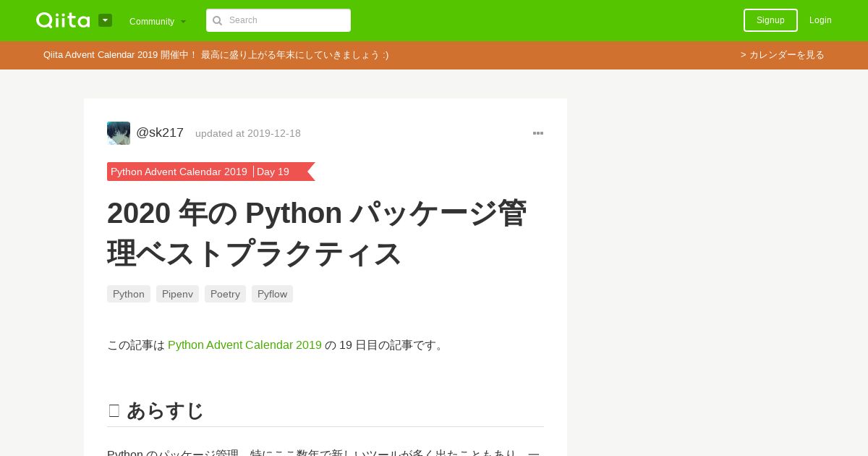Click the Day 19 label

pyautogui.click(x=273, y=172)
